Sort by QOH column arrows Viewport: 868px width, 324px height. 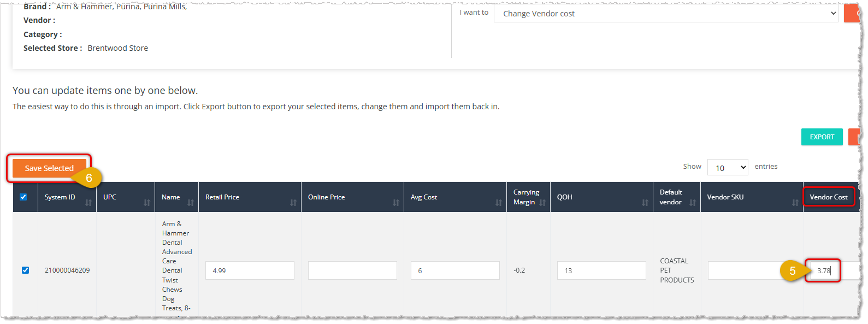[645, 203]
